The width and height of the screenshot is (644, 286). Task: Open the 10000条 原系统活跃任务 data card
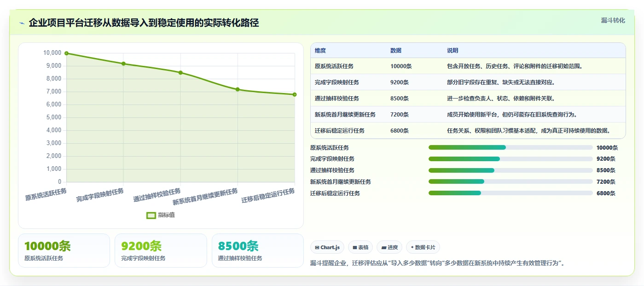click(64, 251)
